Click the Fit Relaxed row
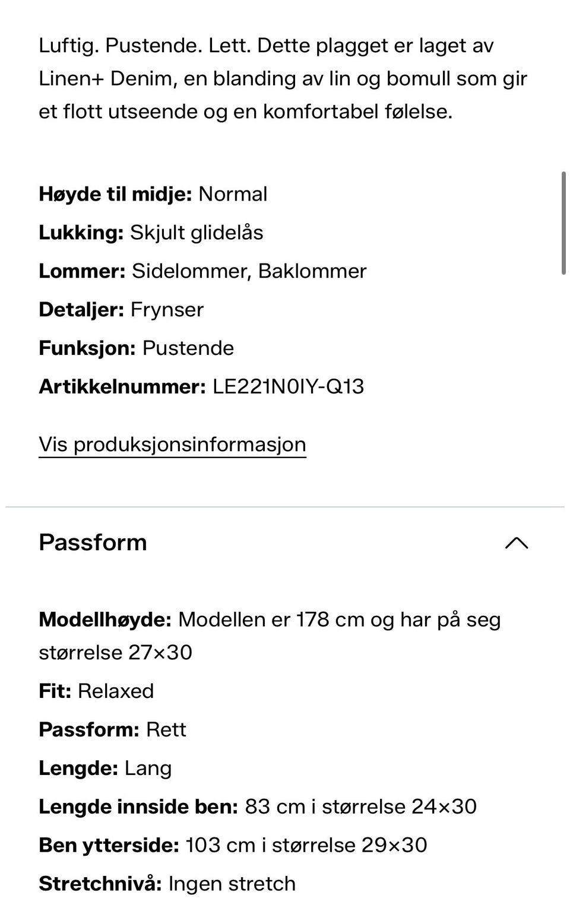Viewport: 570px width, 924px height. [x=96, y=691]
